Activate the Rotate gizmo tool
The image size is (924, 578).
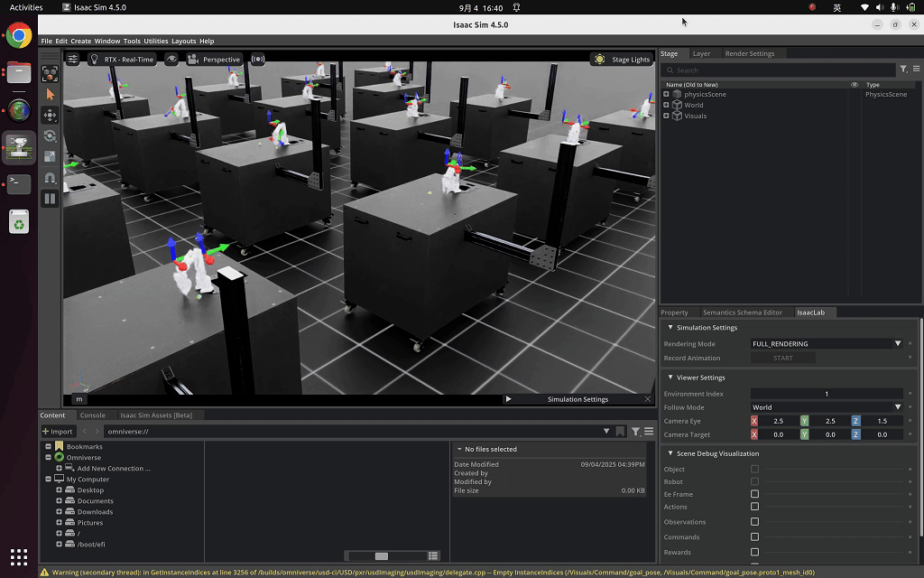point(51,135)
